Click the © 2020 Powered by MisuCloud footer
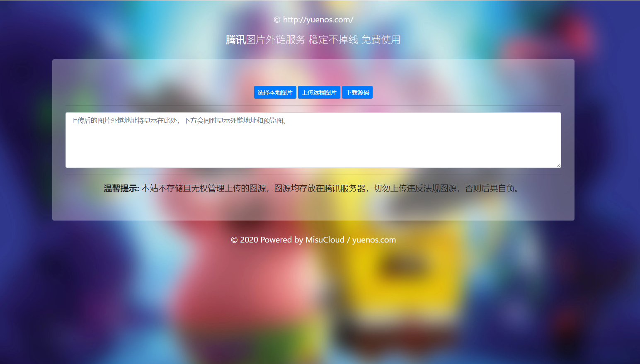640x364 pixels. coord(313,240)
